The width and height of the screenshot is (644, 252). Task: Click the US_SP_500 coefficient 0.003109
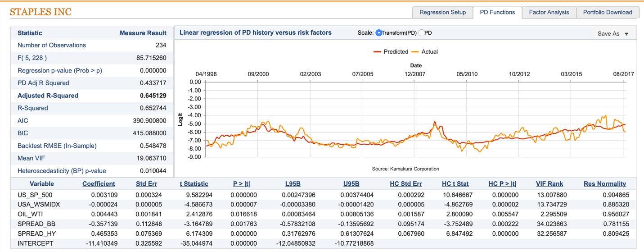[x=103, y=195]
